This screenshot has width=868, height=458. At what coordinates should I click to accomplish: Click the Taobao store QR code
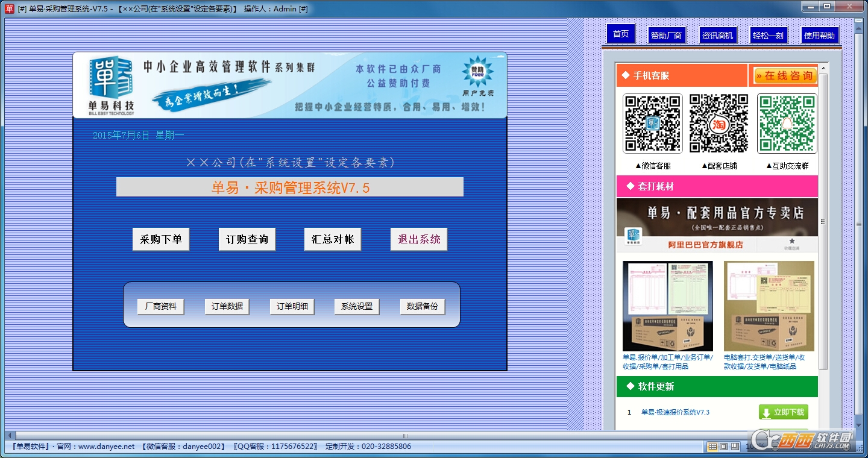719,124
